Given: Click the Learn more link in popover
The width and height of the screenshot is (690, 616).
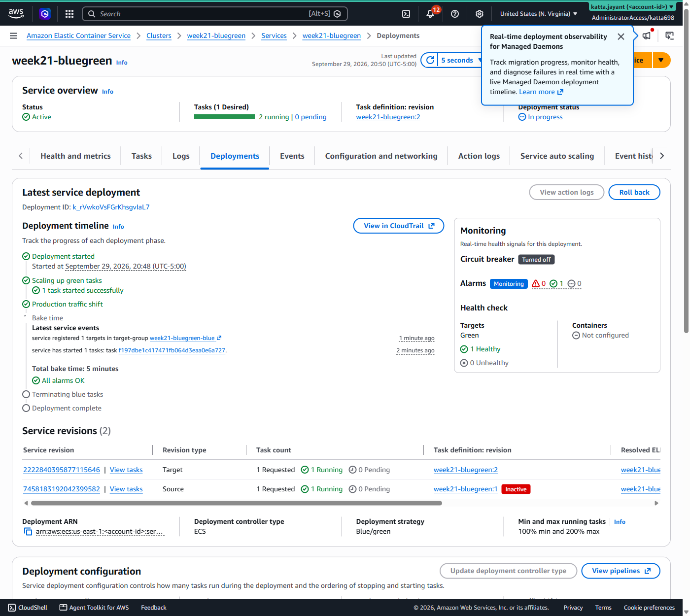Looking at the screenshot, I should (541, 92).
